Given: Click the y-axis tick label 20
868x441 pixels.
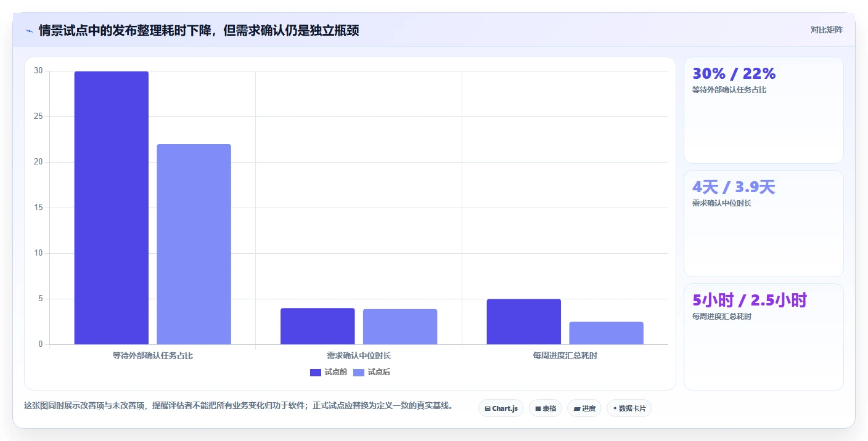Looking at the screenshot, I should point(38,162).
